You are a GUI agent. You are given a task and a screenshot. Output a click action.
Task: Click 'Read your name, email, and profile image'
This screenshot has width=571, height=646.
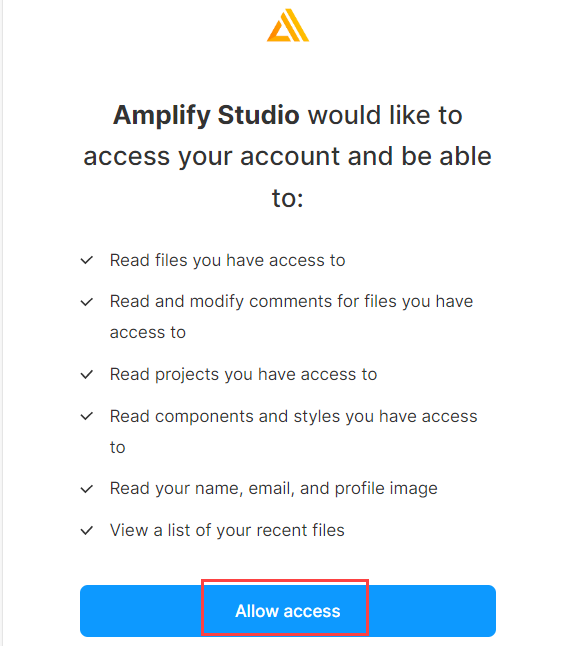coord(274,489)
